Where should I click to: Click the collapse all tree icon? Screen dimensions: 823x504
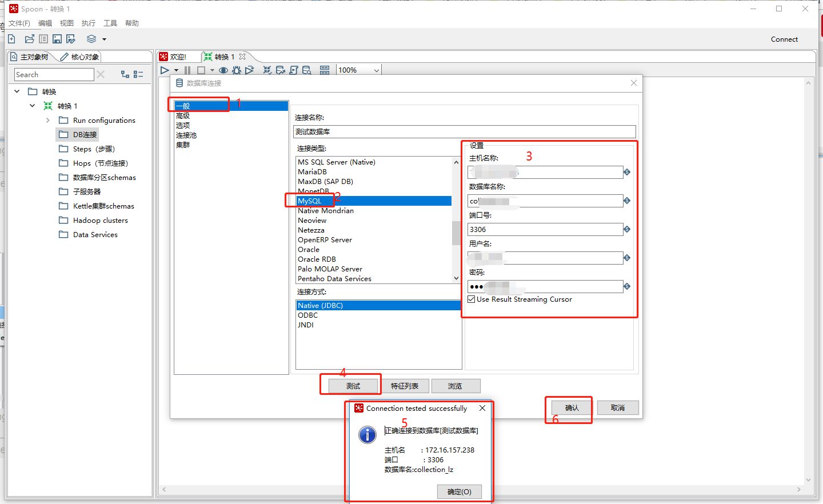(138, 74)
